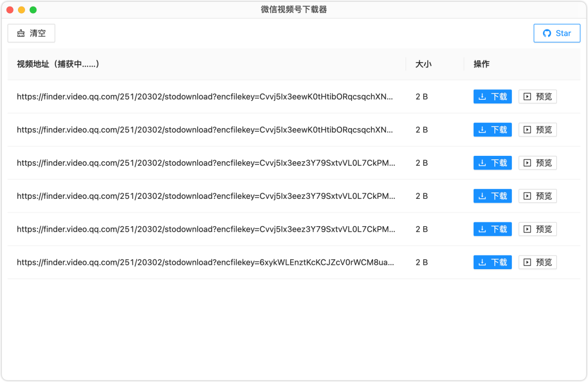
Task: Click the 2 B size in 6xykWLEnztKc row
Action: point(421,262)
